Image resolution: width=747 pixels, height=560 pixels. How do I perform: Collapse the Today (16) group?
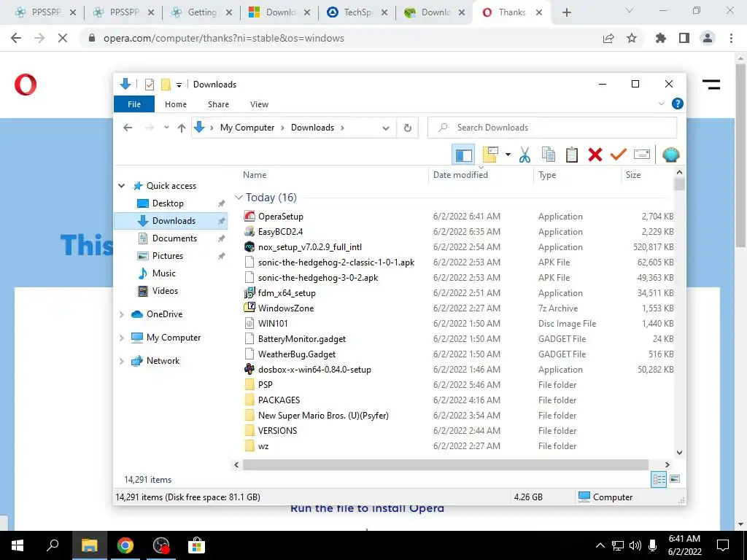(239, 197)
